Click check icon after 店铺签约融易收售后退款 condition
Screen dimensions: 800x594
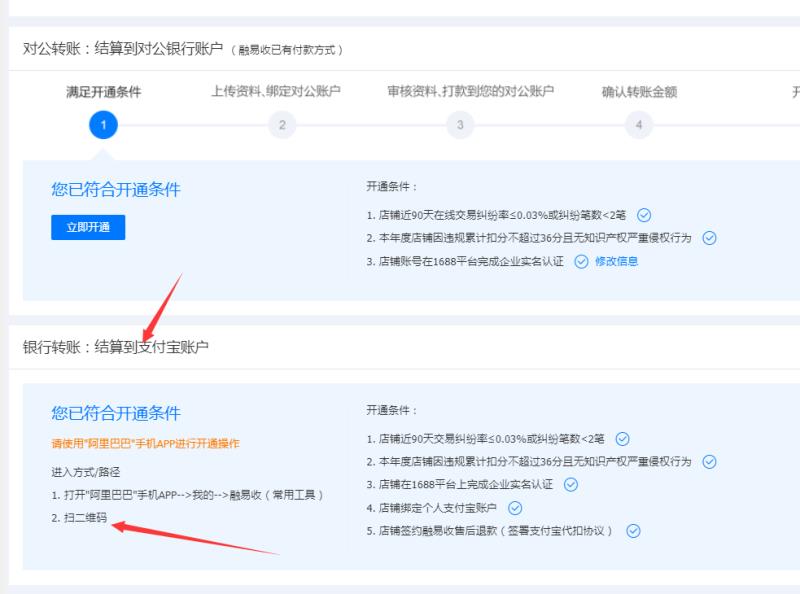(633, 531)
